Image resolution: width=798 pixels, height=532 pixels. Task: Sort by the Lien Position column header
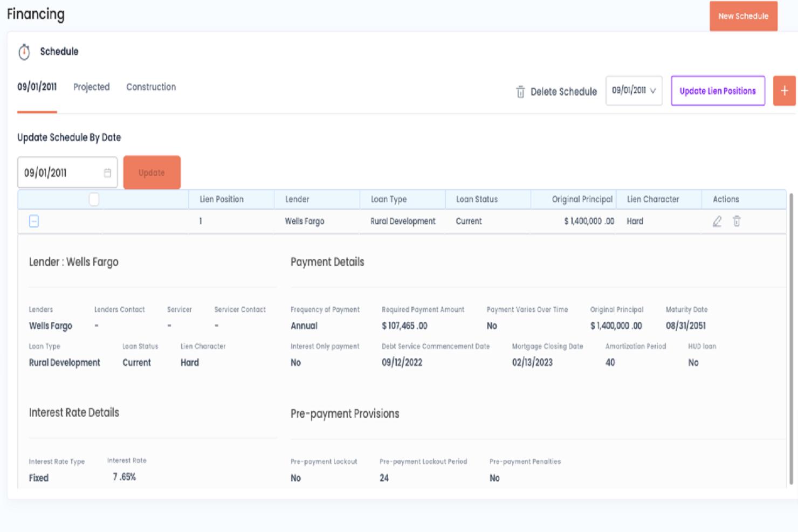tap(222, 199)
